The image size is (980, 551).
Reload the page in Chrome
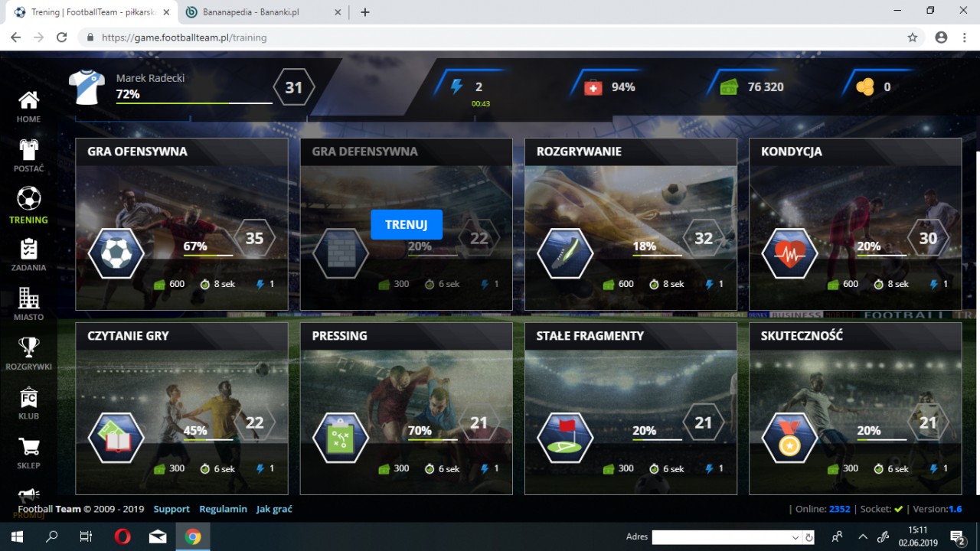[62, 37]
